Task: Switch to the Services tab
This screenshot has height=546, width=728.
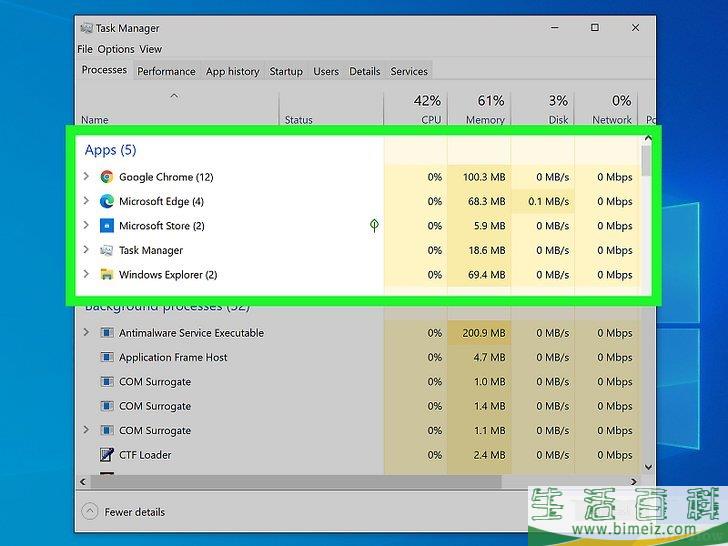Action: tap(409, 72)
